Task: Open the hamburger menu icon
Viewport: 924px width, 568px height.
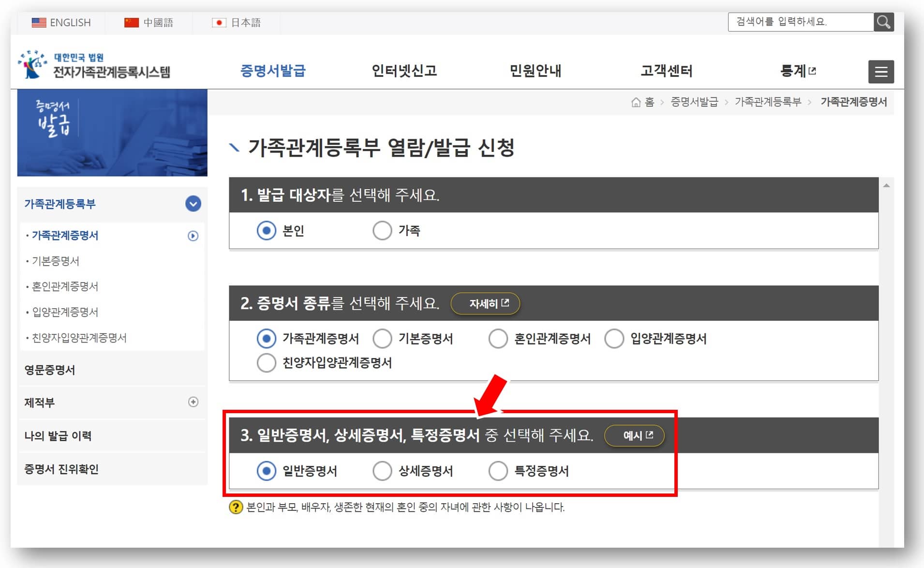Action: pos(881,71)
